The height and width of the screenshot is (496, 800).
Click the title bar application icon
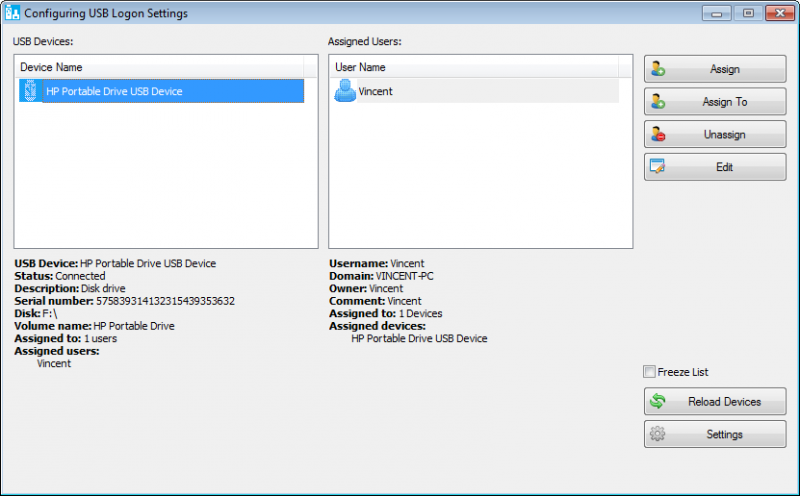(12, 13)
